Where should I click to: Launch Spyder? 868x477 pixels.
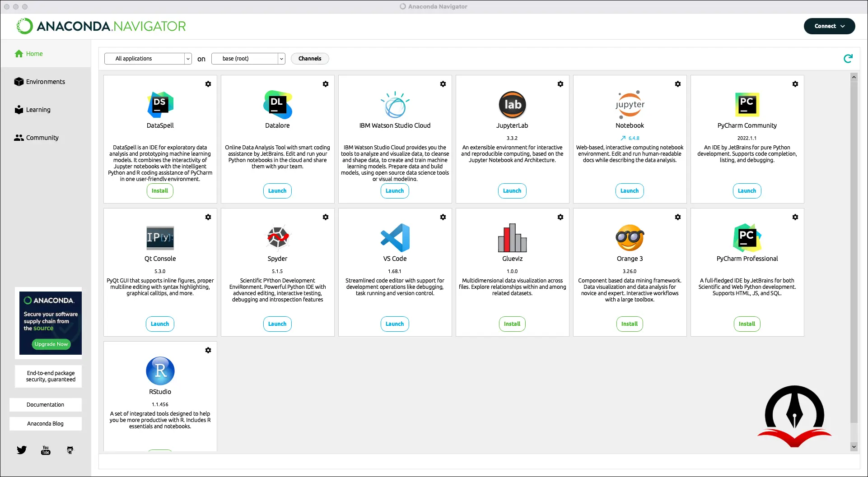pyautogui.click(x=277, y=324)
